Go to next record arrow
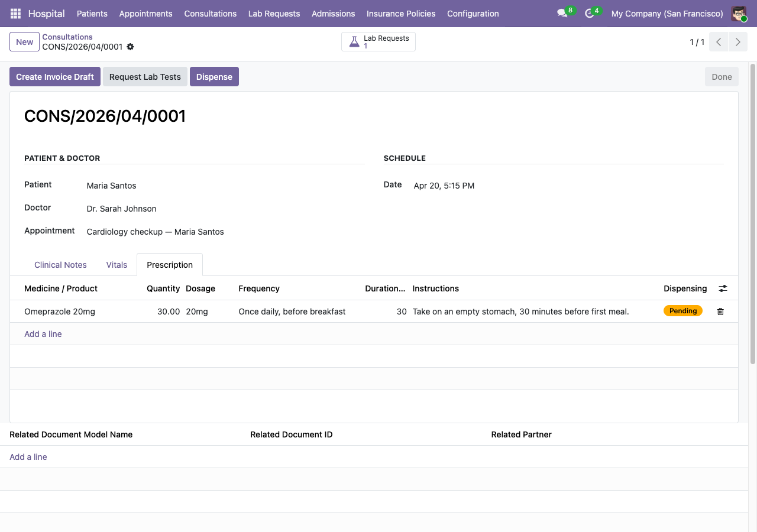 738,42
